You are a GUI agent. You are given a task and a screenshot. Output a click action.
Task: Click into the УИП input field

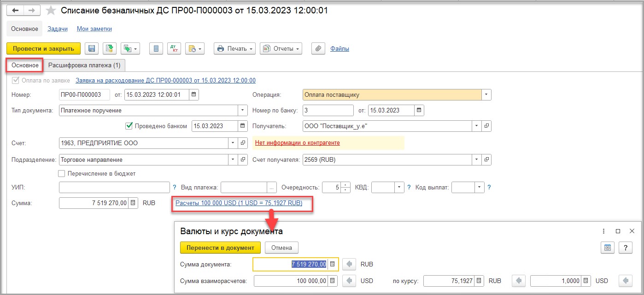[x=114, y=187]
